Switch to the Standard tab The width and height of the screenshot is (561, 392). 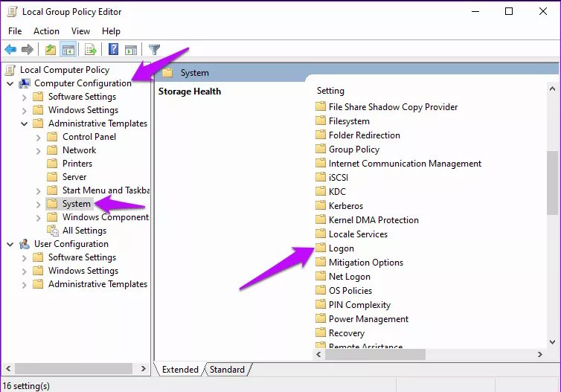pyautogui.click(x=227, y=369)
